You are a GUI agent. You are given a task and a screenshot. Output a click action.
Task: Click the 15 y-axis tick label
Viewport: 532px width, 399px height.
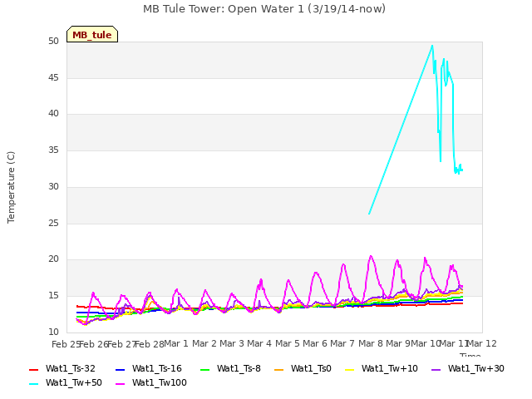(53, 296)
